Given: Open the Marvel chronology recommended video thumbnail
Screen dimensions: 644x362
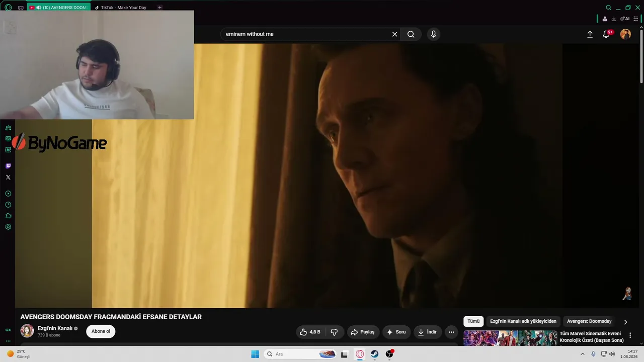Looking at the screenshot, I should [x=510, y=338].
